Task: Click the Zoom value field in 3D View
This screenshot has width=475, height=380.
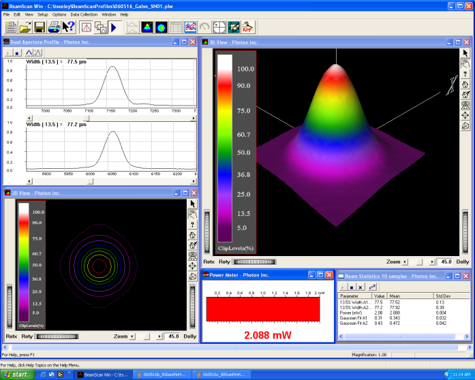Action: [x=445, y=262]
